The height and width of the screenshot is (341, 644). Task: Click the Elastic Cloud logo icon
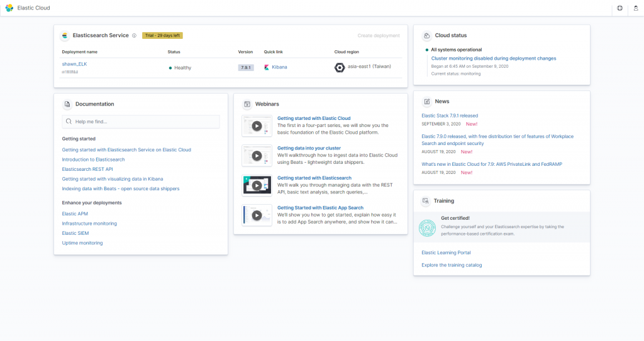9,8
